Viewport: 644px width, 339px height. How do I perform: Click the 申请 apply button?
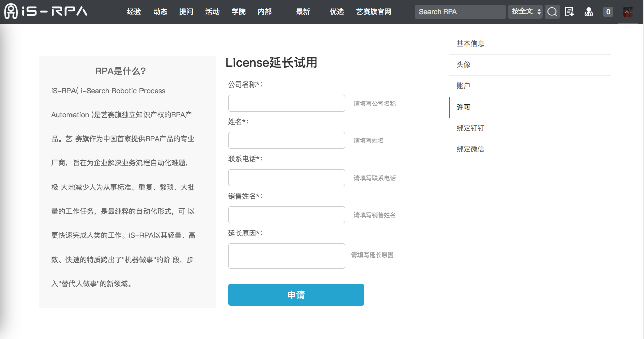tap(296, 295)
